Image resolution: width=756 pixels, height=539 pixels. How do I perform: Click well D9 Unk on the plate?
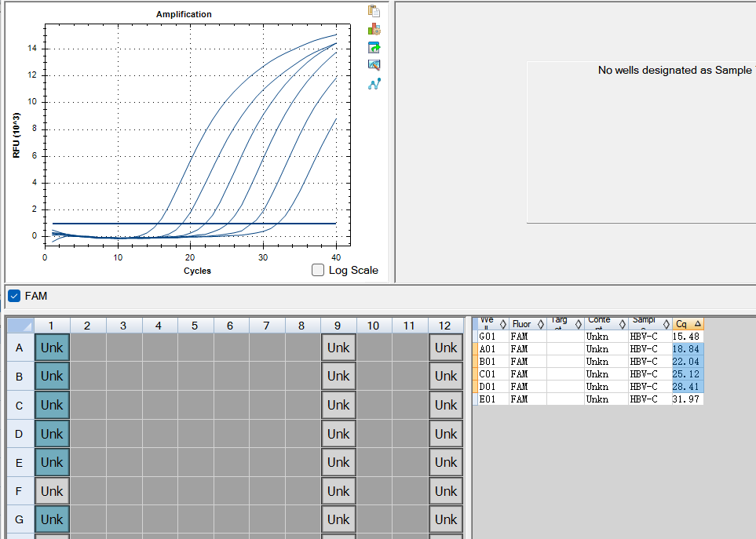coord(338,434)
